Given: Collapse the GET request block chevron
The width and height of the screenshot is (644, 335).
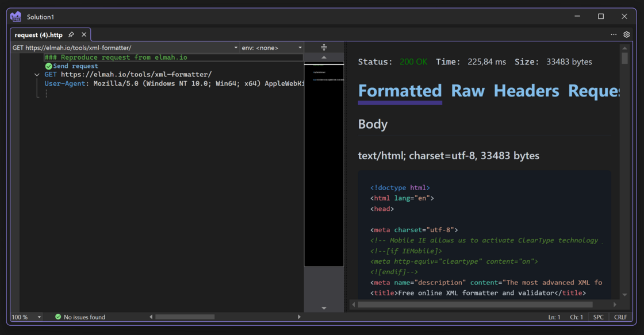Looking at the screenshot, I should click(37, 75).
